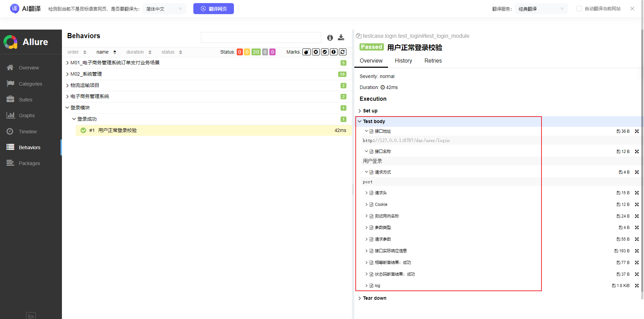Focus the Behaviors search field

click(x=261, y=37)
